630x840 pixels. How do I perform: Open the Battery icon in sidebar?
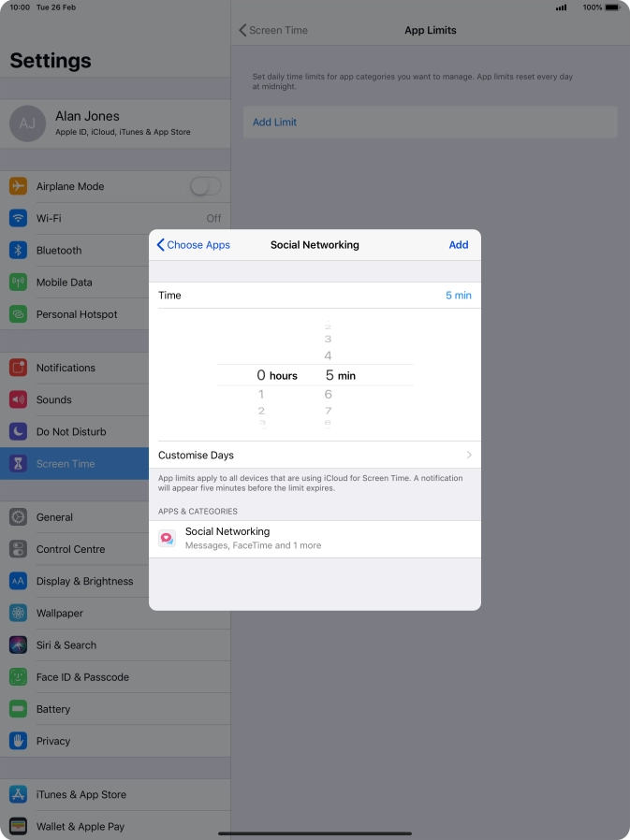(18, 709)
